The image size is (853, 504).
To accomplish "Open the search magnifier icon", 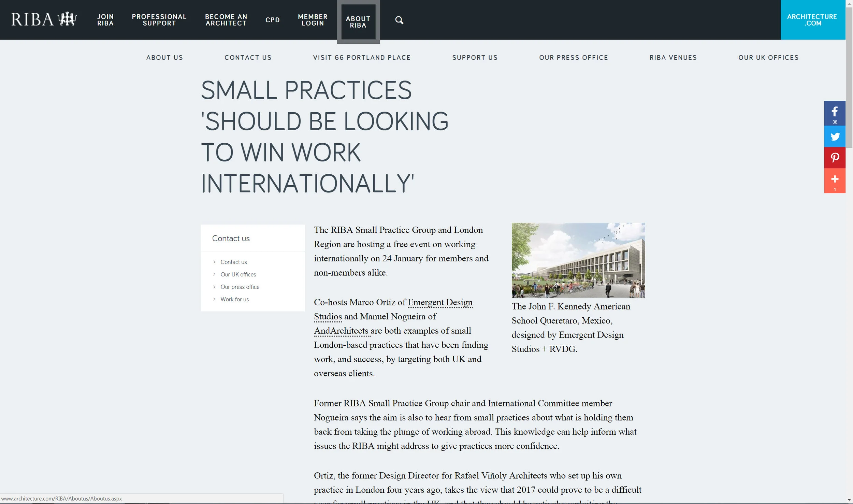I will (399, 20).
